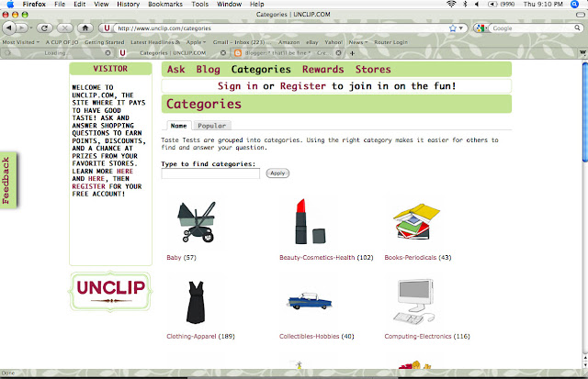This screenshot has width=588, height=379.
Task: Expand the Most Visited bookmarks dropdown
Action: (20, 42)
